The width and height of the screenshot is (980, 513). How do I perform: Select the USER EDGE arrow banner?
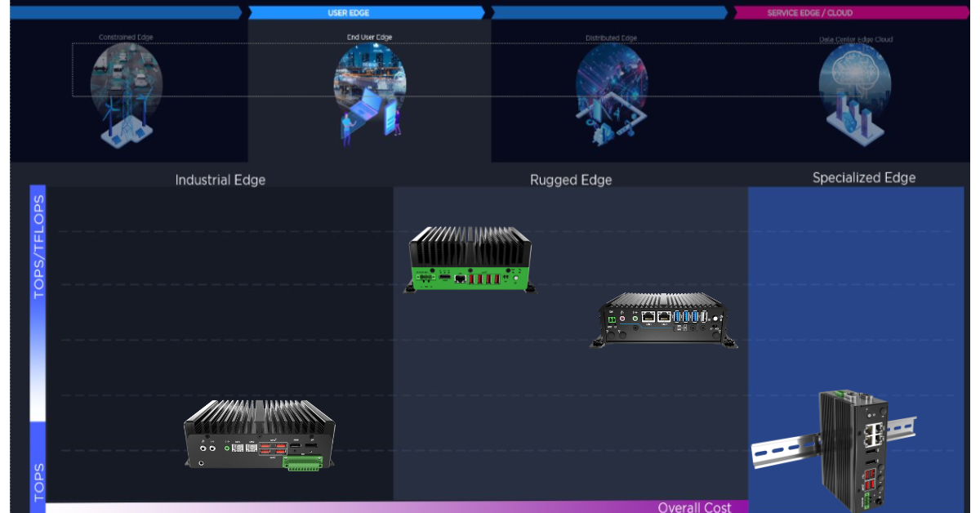click(367, 13)
